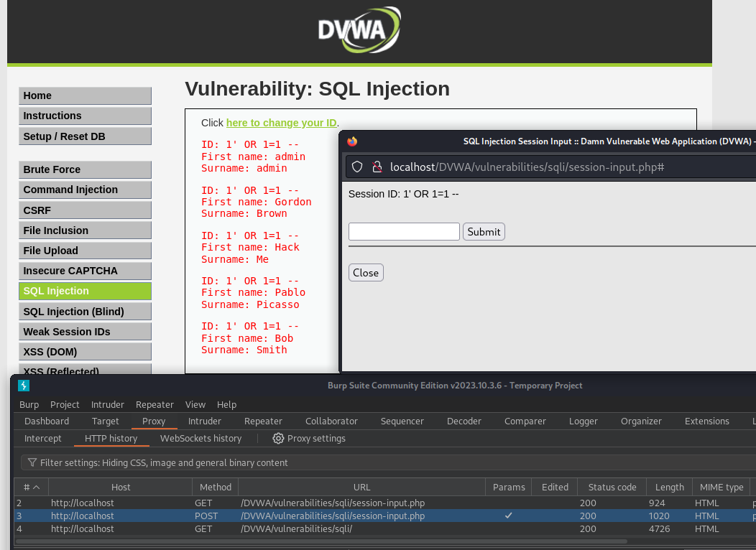
Task: Switch to the Dashboard tab
Action: pos(47,421)
